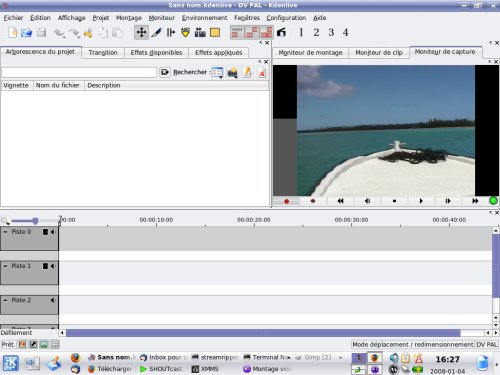Open the Moniteur de clip tab
Screen dimensions: 500x375
click(x=379, y=53)
